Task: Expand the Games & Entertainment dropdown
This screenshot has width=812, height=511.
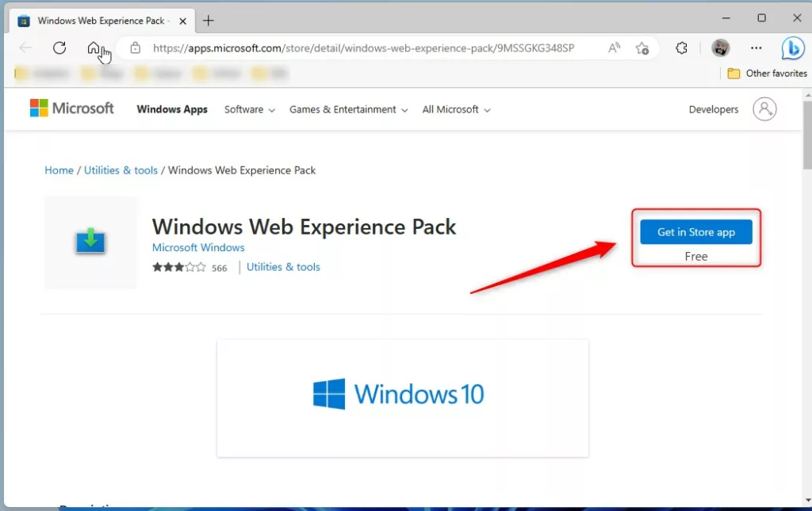Action: pos(349,109)
